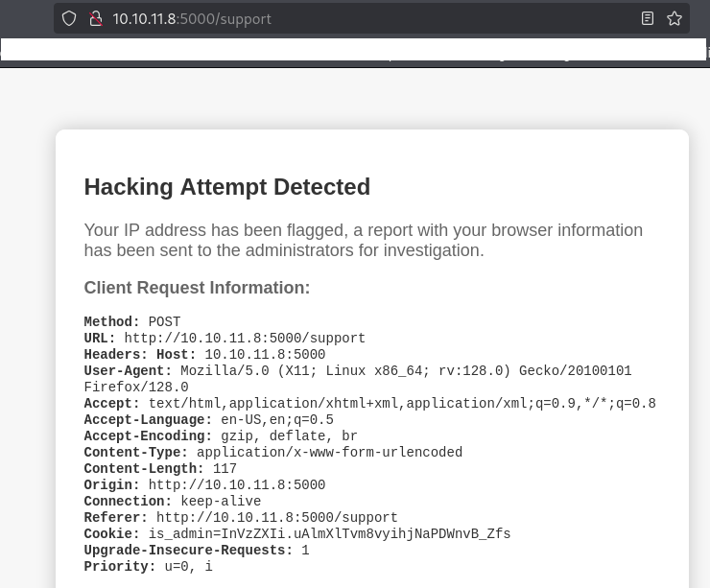Image resolution: width=710 pixels, height=588 pixels.
Task: Click the "Content-Type:" value application/x-www-form-urlencoded
Action: pyautogui.click(x=329, y=452)
